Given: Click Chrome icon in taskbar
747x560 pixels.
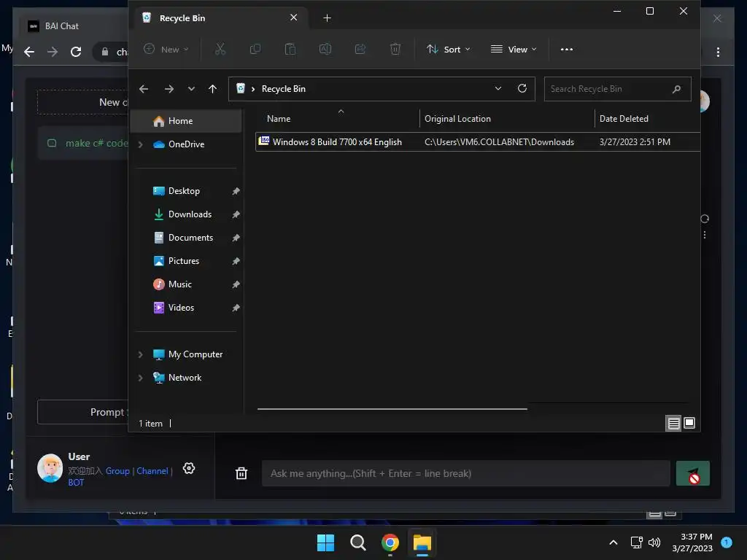Looking at the screenshot, I should coord(390,542).
